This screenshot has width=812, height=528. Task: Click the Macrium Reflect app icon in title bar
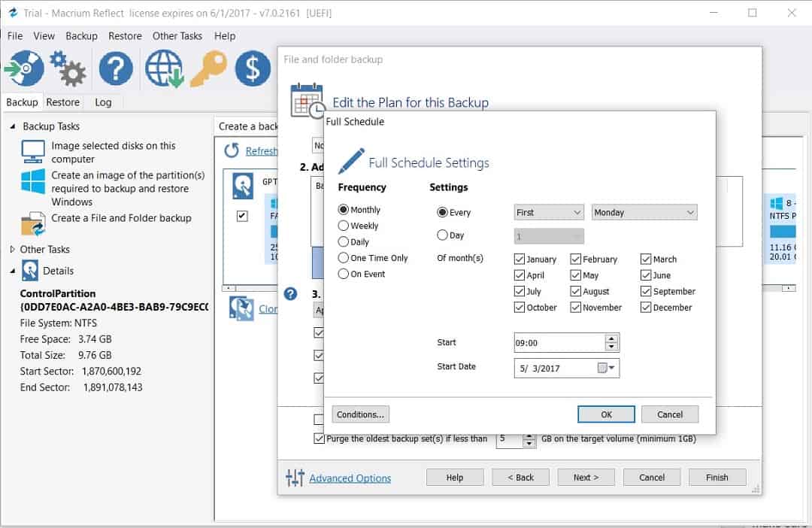coord(13,13)
